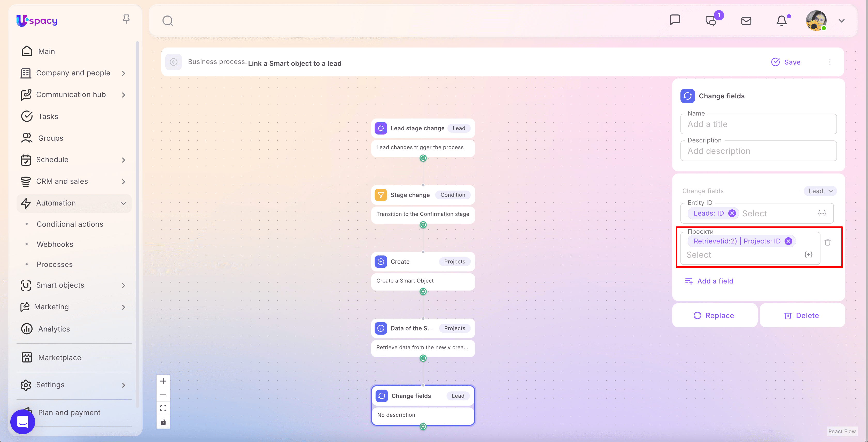Click the search magnifier icon
Screen dimensions: 868x442
[x=167, y=21]
